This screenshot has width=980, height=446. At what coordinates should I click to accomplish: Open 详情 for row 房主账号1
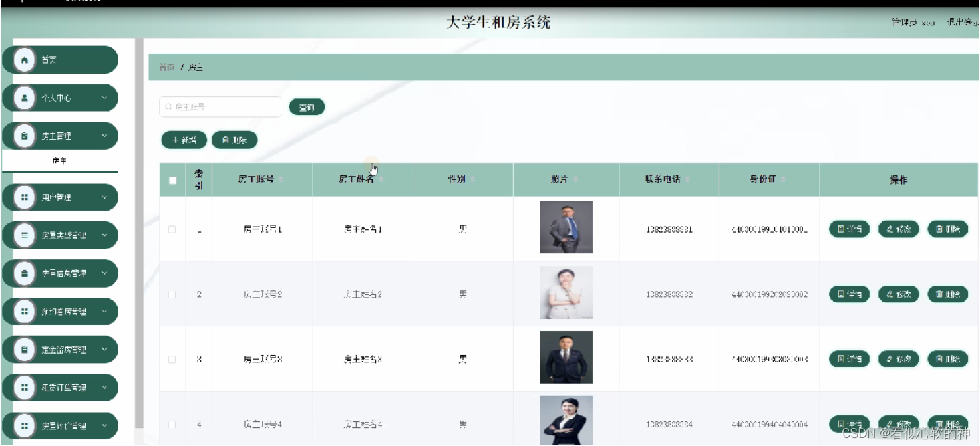click(850, 229)
